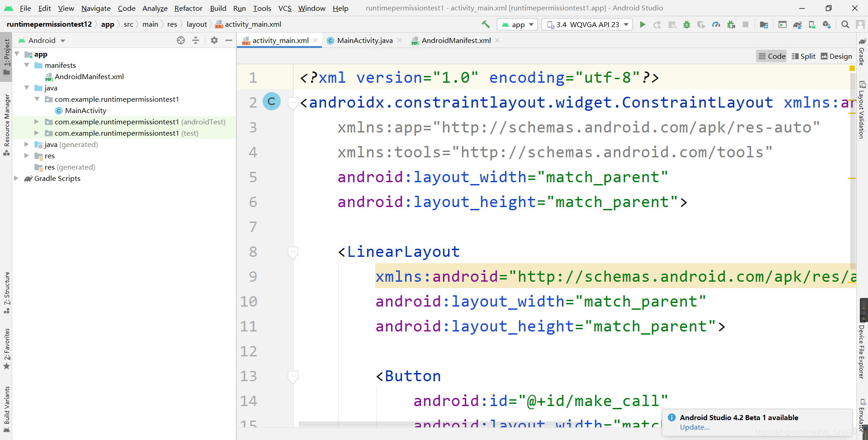Switch editor to Code view
Viewport: 868px width, 440px height.
pos(772,56)
